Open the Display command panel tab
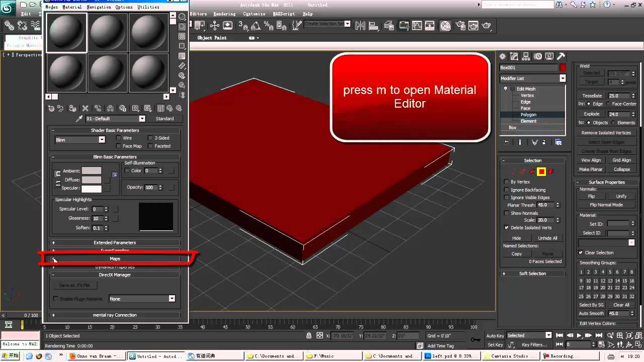 549,56
